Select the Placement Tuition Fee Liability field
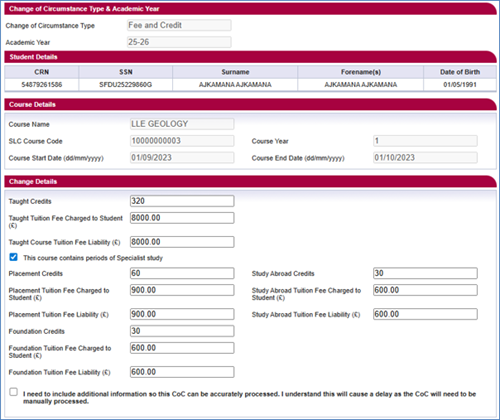Screen dimensions: 500x420 point(182,314)
